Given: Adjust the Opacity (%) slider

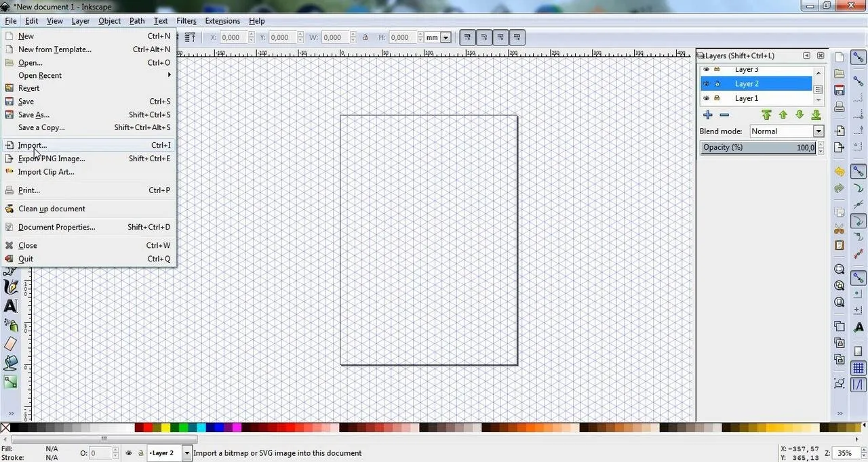Looking at the screenshot, I should coord(758,148).
